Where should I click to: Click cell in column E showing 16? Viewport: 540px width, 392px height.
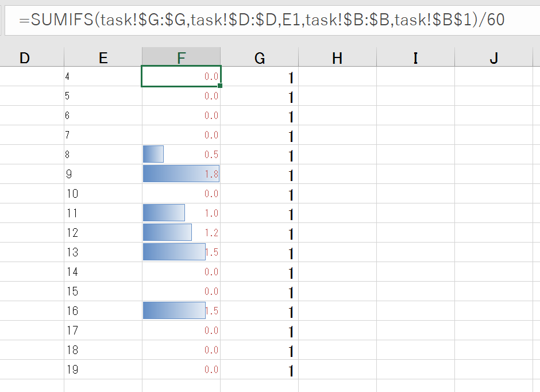103,311
